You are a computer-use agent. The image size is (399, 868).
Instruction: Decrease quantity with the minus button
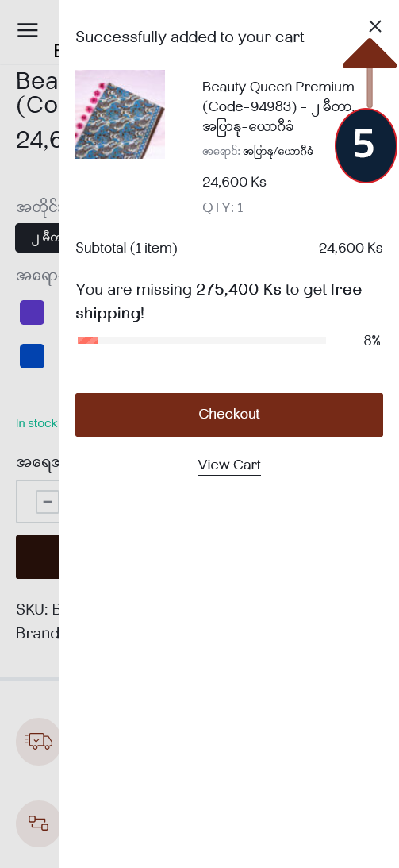pyautogui.click(x=48, y=502)
